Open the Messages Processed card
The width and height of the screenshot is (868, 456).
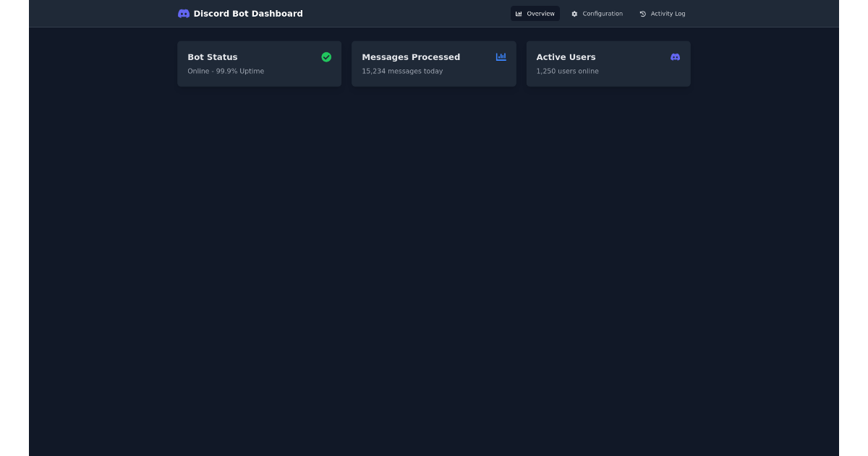coord(434,64)
